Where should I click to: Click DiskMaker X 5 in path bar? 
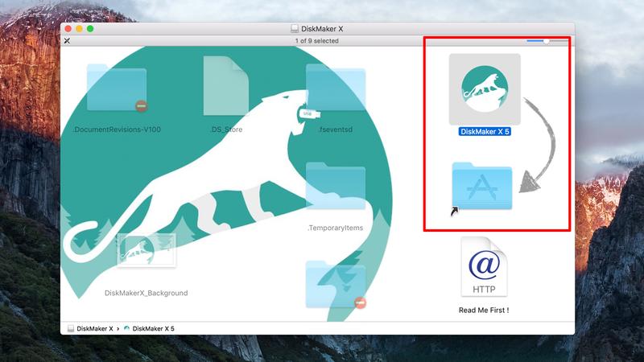click(149, 328)
